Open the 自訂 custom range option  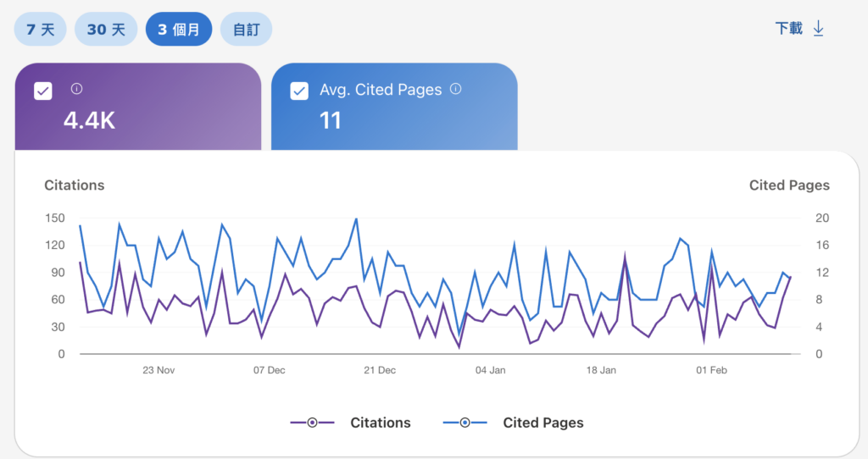(x=246, y=30)
